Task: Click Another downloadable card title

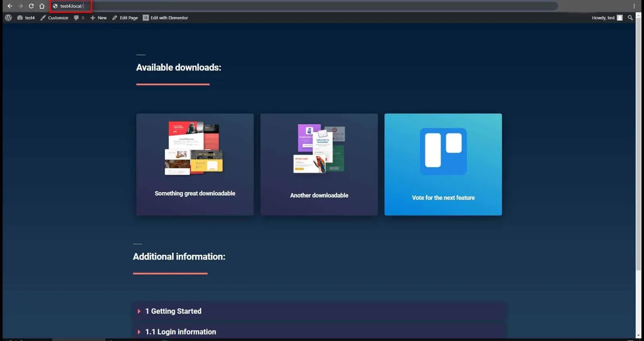Action: point(319,195)
